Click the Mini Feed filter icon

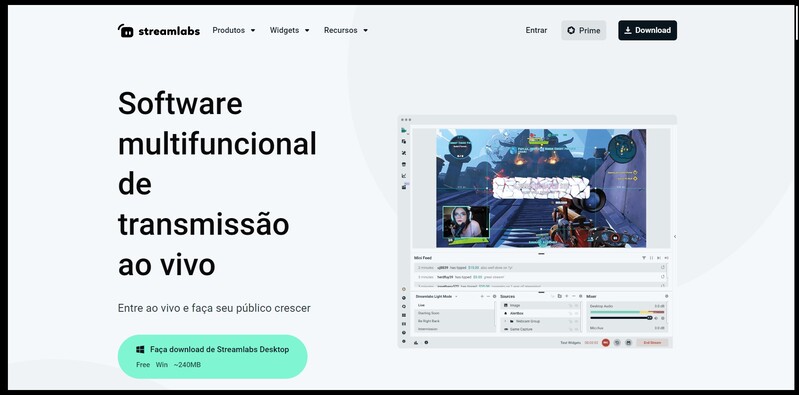(x=644, y=258)
